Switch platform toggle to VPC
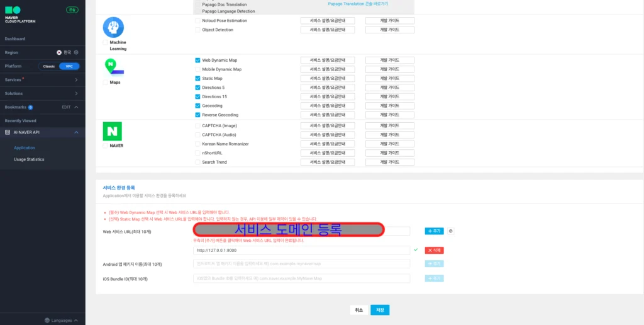 click(69, 66)
